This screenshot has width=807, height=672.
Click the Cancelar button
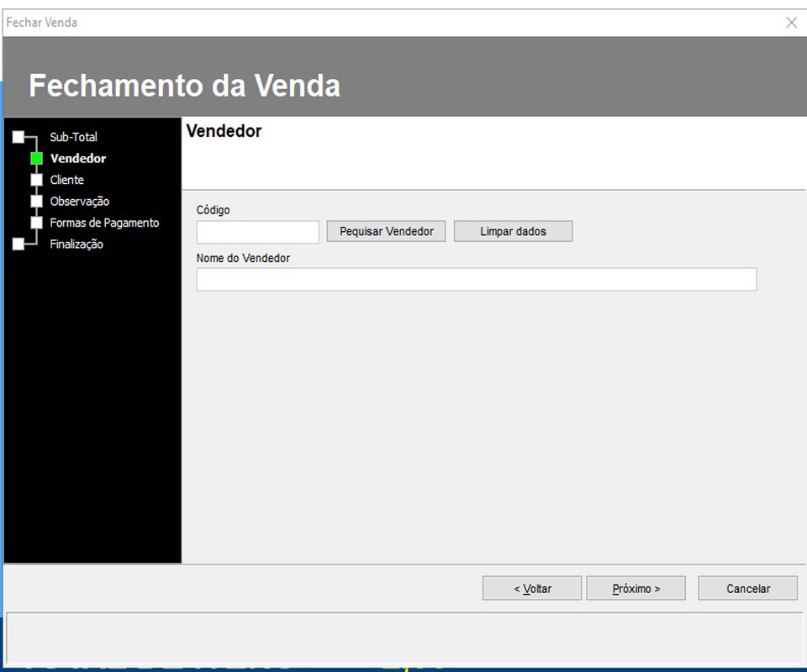pyautogui.click(x=747, y=588)
